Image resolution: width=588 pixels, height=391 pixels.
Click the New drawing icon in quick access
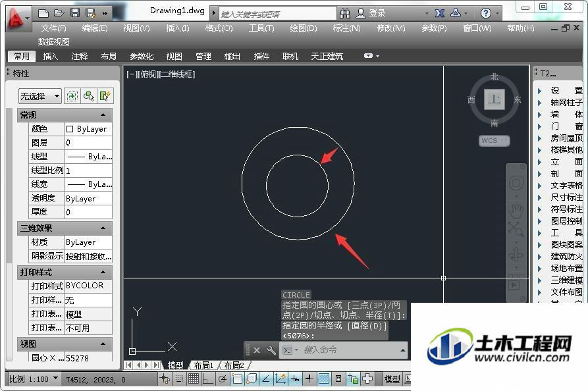43,14
